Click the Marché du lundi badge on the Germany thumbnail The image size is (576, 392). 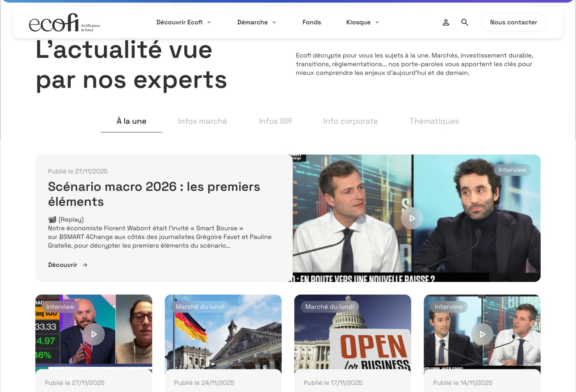pos(200,306)
